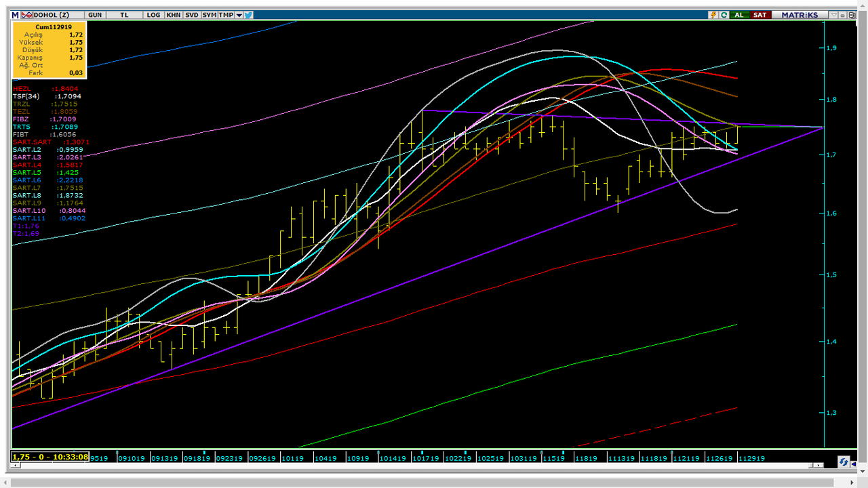This screenshot has width=868, height=488.
Task: Click the 1,5 price axis label
Action: 831,275
